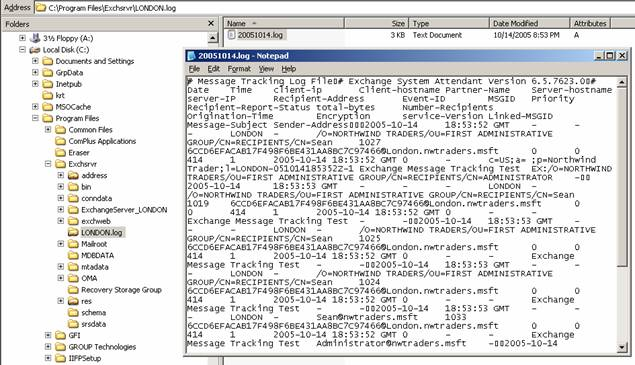Viewport: 635px width, 365px height.
Task: Sort files by the Attributes column
Action: [590, 23]
